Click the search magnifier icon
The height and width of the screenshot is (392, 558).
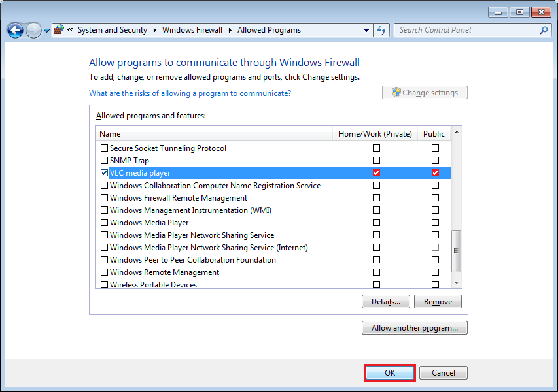tap(543, 30)
